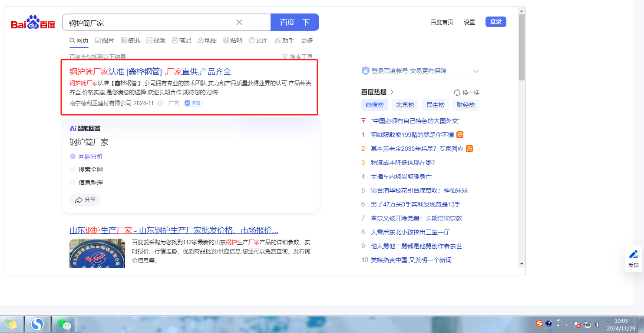The image size is (644, 333).
Task: Show hidden system tray icons
Action: (566, 325)
